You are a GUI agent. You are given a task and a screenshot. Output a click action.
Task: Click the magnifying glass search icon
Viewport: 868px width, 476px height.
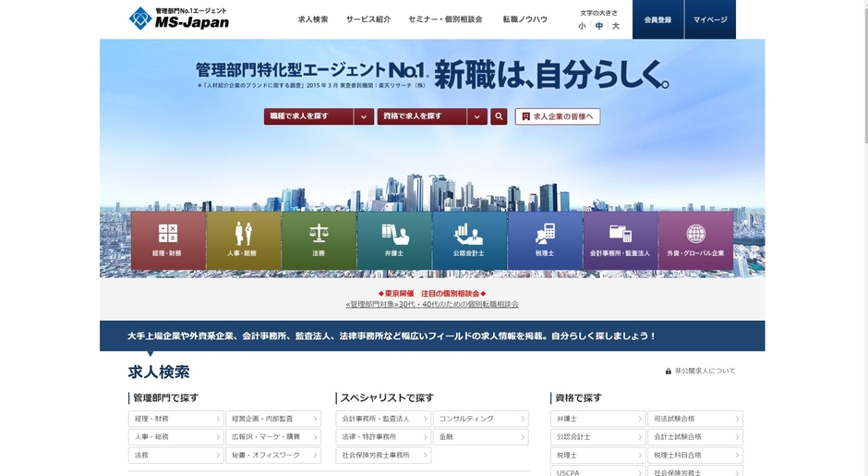pyautogui.click(x=499, y=116)
